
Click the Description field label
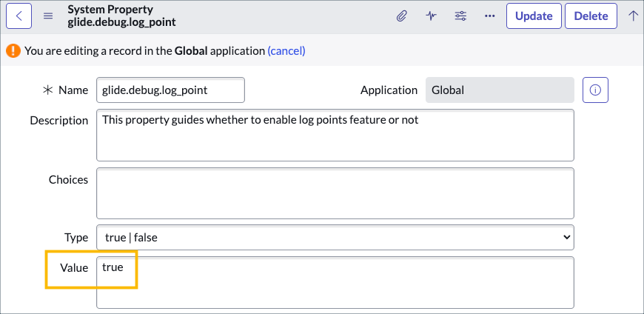[59, 121]
